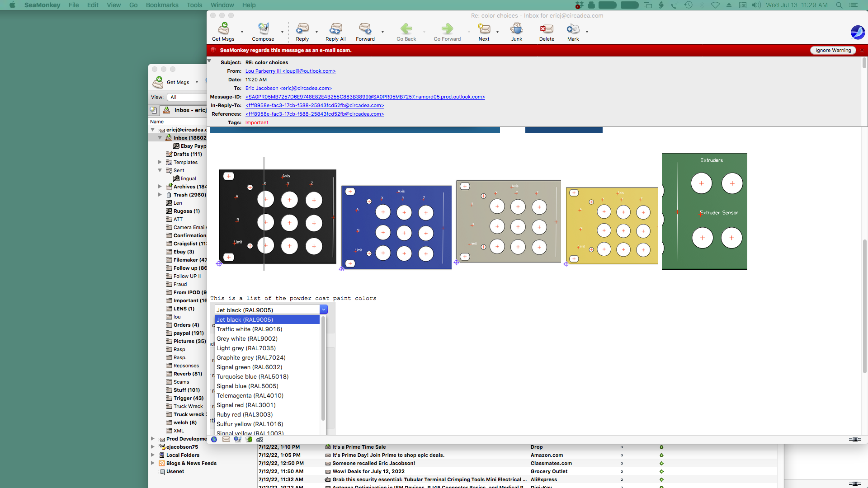The width and height of the screenshot is (868, 488).
Task: Open the Browser component globe icon
Action: [x=214, y=439]
